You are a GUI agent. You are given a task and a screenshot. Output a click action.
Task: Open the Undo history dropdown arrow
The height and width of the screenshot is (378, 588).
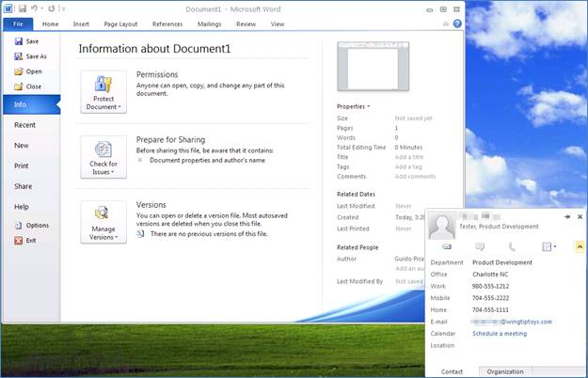click(x=41, y=8)
